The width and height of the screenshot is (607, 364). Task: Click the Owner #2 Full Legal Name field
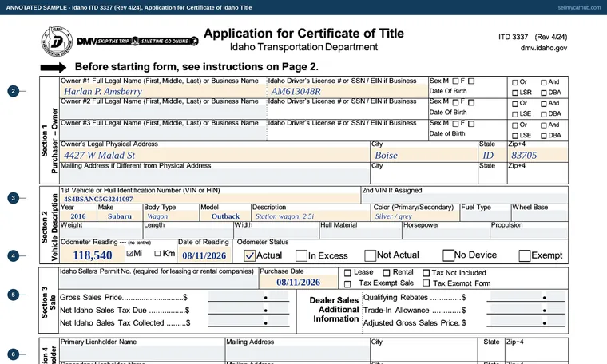[x=163, y=112]
